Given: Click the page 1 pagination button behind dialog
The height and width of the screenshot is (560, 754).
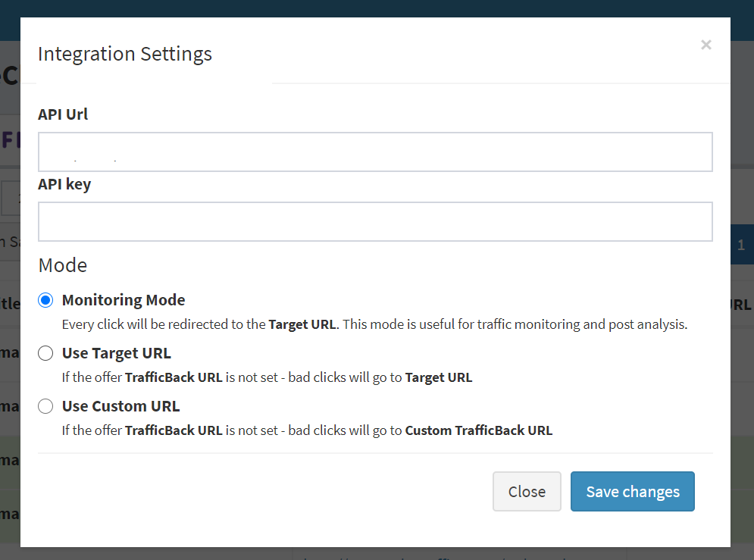Looking at the screenshot, I should tap(741, 245).
